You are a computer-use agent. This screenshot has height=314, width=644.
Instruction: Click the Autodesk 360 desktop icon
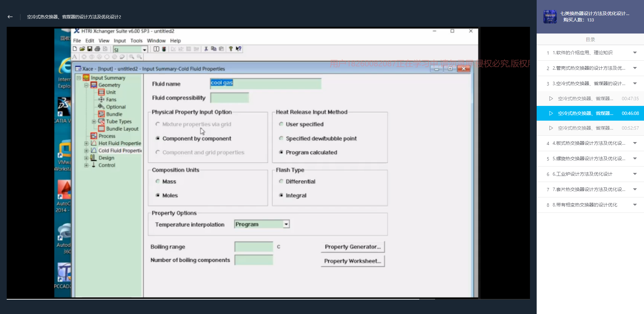[x=64, y=232]
